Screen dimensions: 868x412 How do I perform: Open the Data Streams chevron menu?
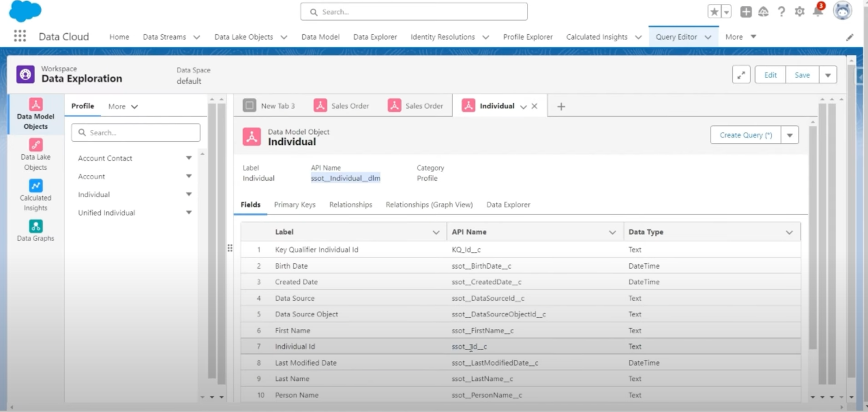point(196,37)
